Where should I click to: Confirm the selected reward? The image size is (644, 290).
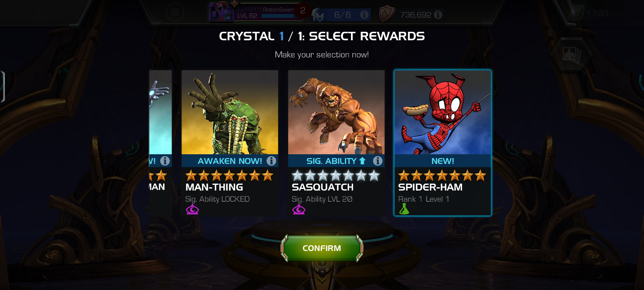[x=322, y=248]
